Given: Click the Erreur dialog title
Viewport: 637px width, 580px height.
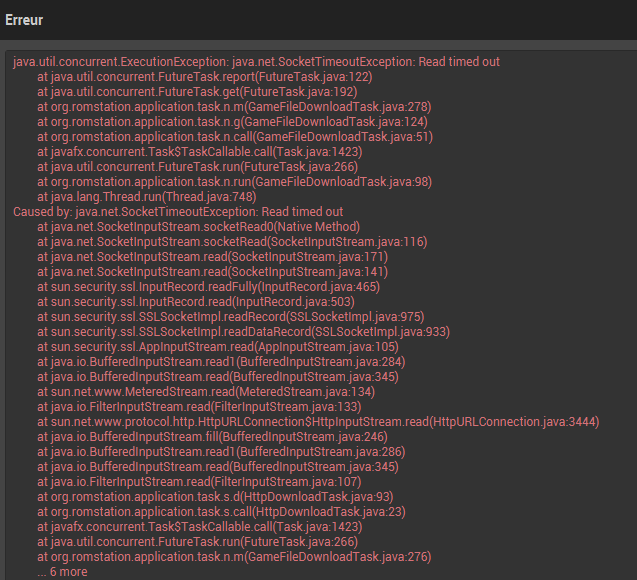Looking at the screenshot, I should click(23, 19).
